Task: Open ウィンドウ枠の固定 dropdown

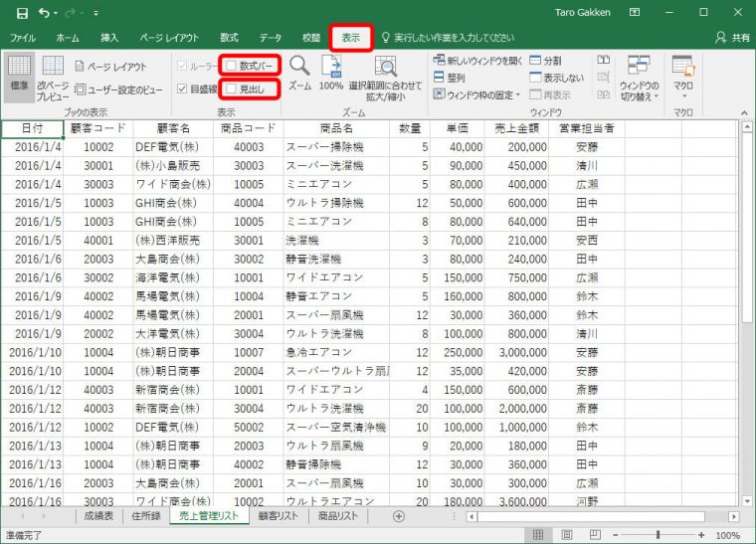Action: pyautogui.click(x=476, y=94)
